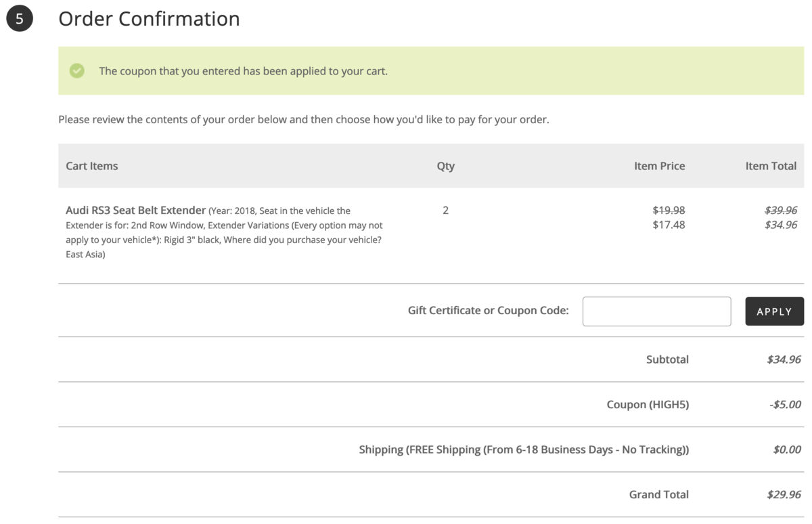
Task: Click the Coupon (HIGH5) label
Action: pos(648,405)
